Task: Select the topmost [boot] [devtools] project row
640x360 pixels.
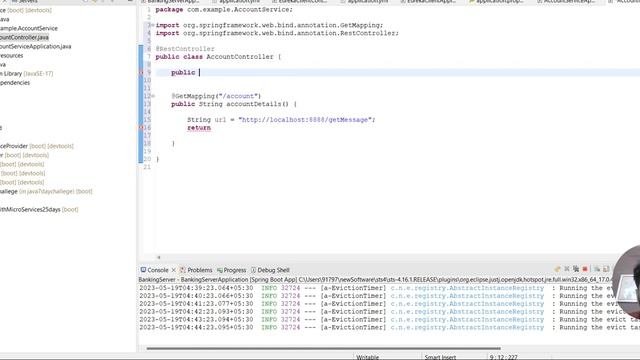Action: pyautogui.click(x=26, y=10)
